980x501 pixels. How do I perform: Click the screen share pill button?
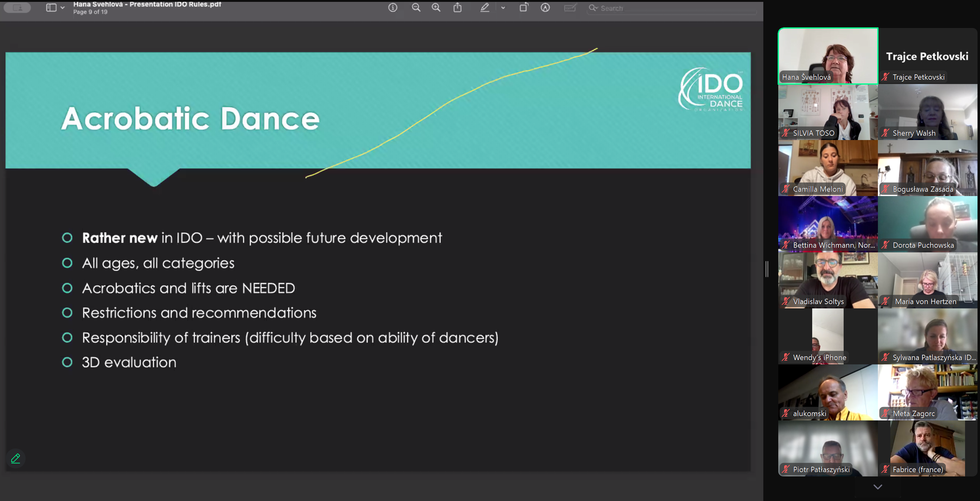click(x=17, y=7)
